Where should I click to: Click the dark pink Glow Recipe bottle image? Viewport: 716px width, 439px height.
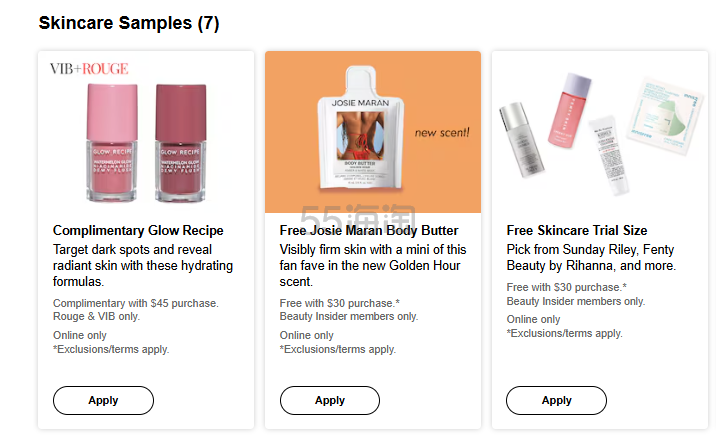point(181,142)
